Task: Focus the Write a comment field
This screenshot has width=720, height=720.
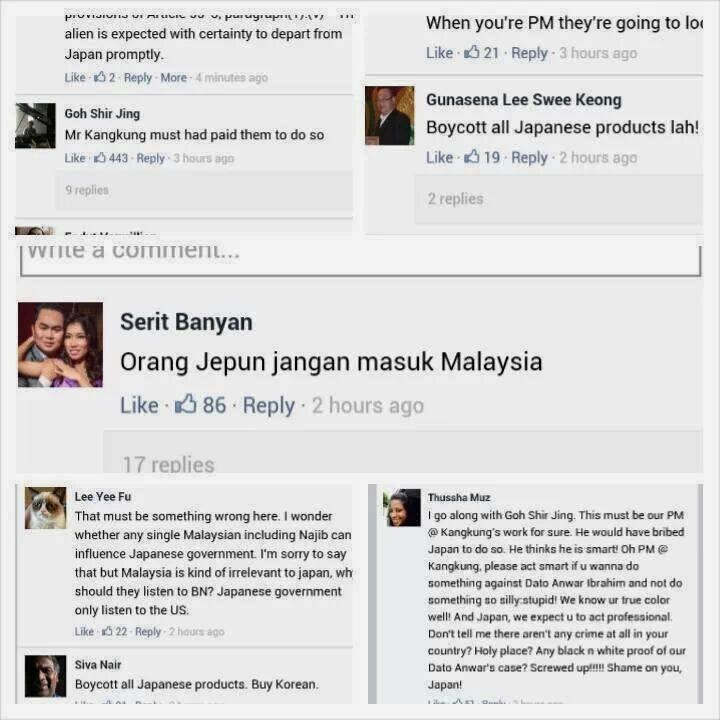Action: (x=360, y=259)
